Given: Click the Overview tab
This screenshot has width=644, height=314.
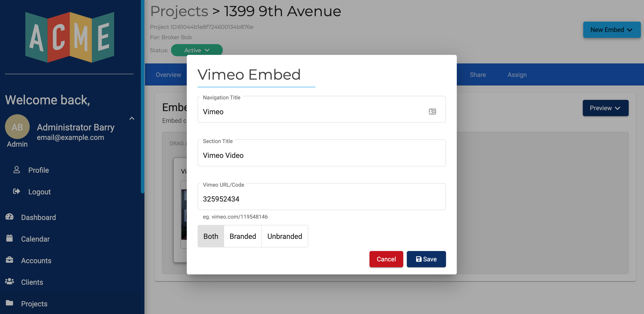Looking at the screenshot, I should coord(168,74).
